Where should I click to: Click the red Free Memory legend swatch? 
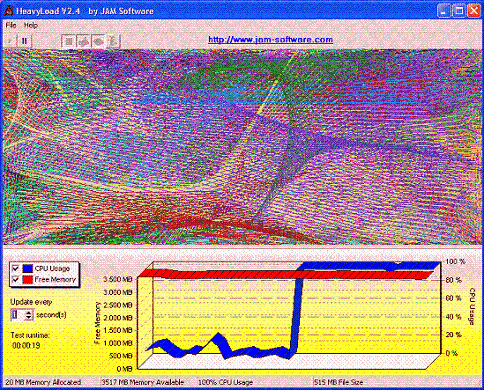28,280
